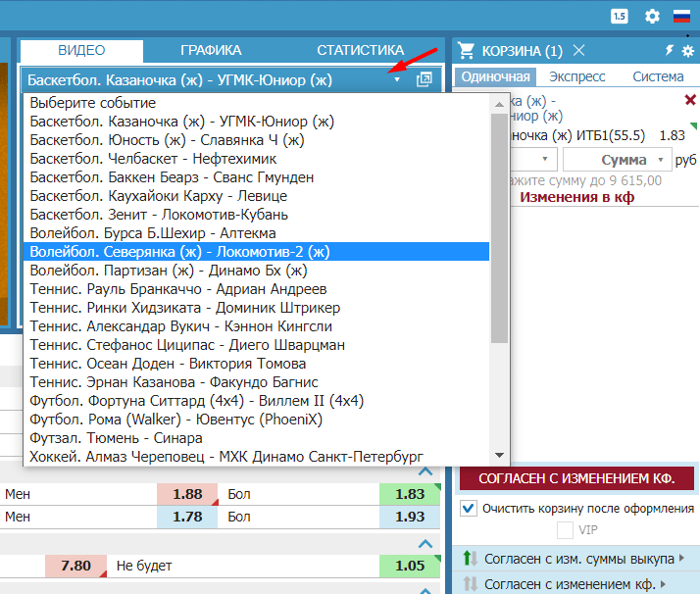Choose Теннис. Стефанос Циципас - Диего Шварцман
Screen dimensions: 700x594
(x=256, y=345)
